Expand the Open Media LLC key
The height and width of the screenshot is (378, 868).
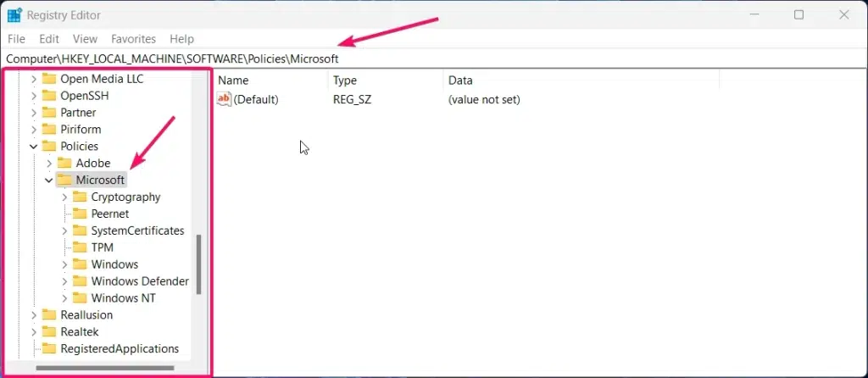[x=34, y=79]
